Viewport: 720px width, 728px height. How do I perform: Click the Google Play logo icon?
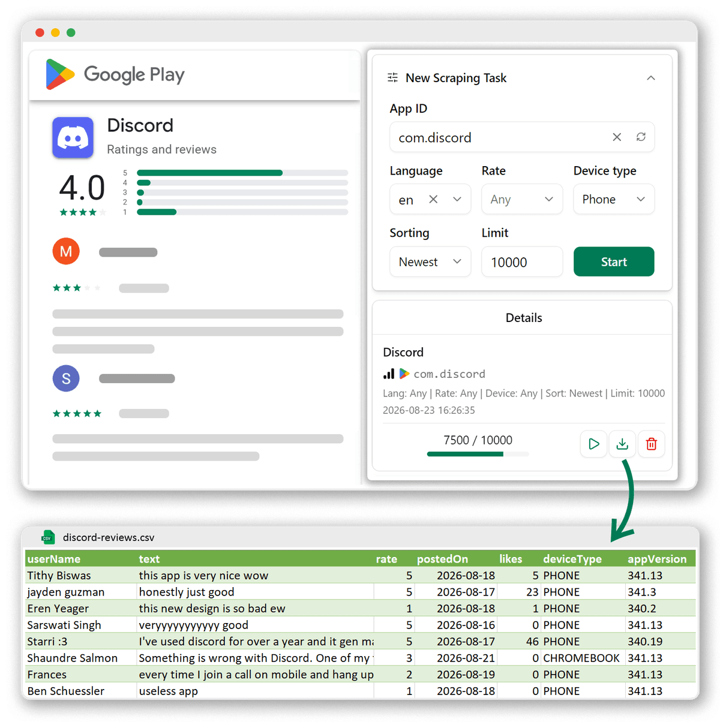pos(60,74)
